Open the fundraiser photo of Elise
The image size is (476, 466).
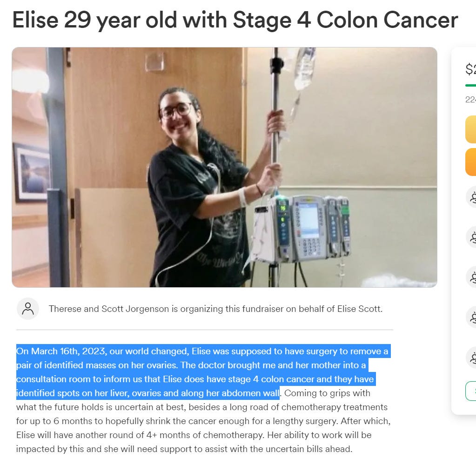(224, 167)
